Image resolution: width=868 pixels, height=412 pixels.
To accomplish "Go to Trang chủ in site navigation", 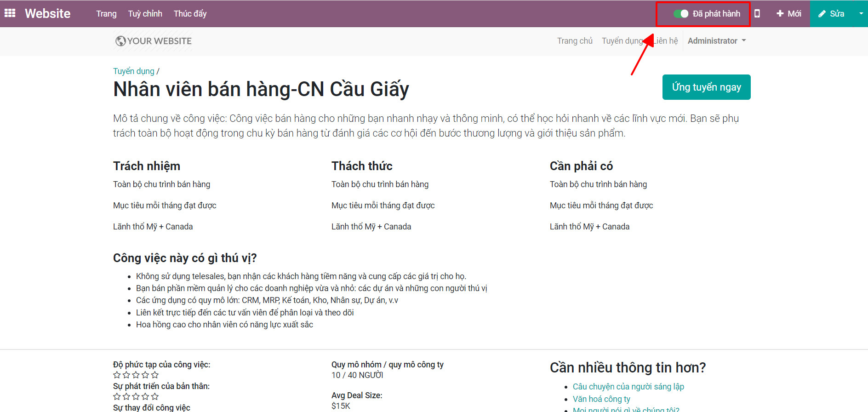I will click(575, 41).
